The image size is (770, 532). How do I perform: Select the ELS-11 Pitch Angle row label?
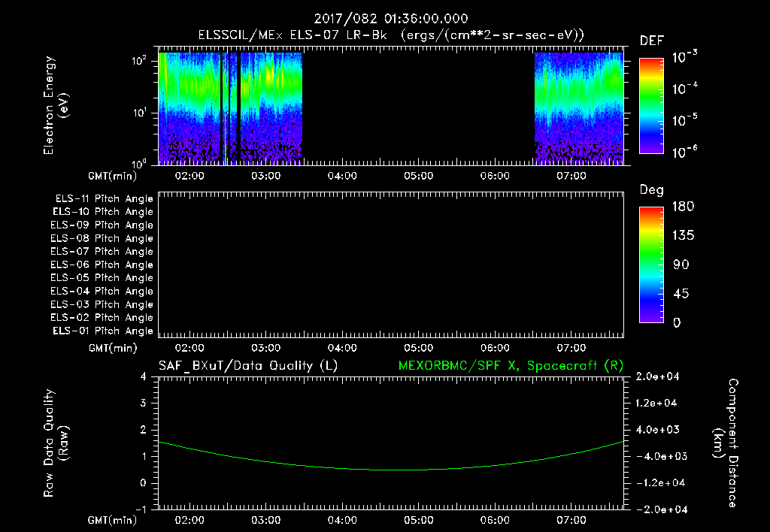(x=104, y=199)
